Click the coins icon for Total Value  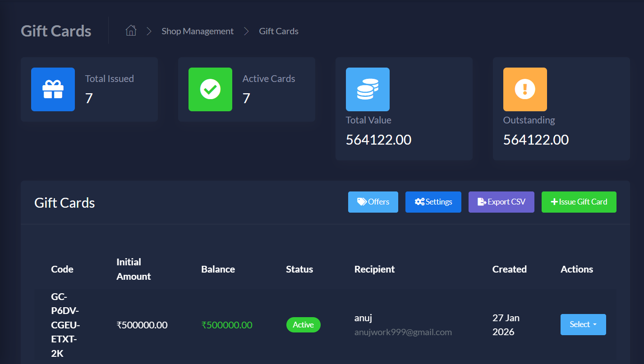coord(368,89)
